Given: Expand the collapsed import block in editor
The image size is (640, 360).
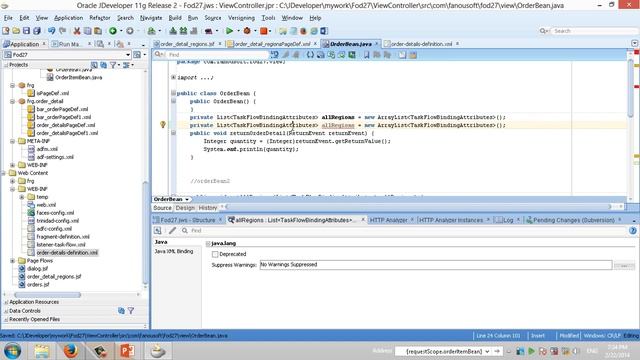Looking at the screenshot, I should click(173, 77).
